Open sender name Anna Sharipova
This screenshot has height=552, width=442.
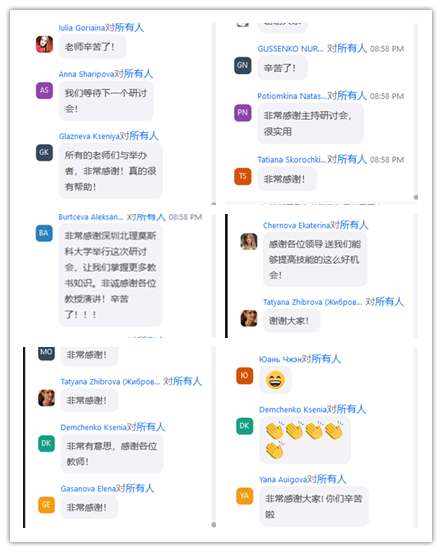pos(86,74)
